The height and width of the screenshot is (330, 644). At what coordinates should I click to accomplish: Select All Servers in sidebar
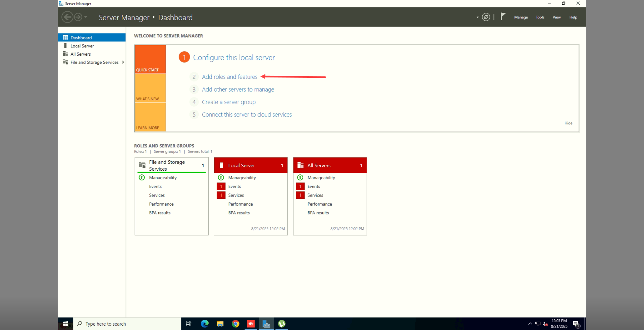pos(80,54)
